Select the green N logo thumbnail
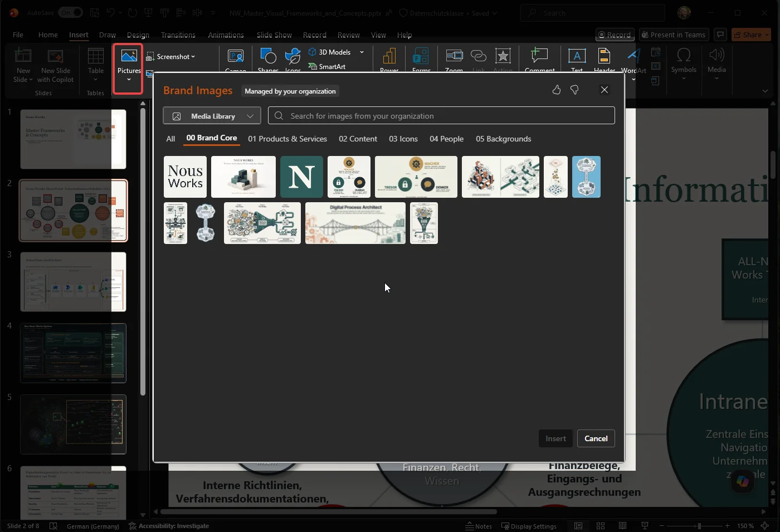The height and width of the screenshot is (532, 780). coord(301,177)
